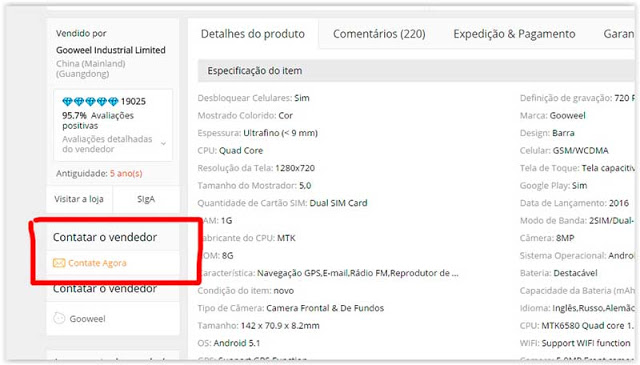Click the Gooweel chat contact name
Image resolution: width=640 pixels, height=365 pixels.
tap(87, 318)
